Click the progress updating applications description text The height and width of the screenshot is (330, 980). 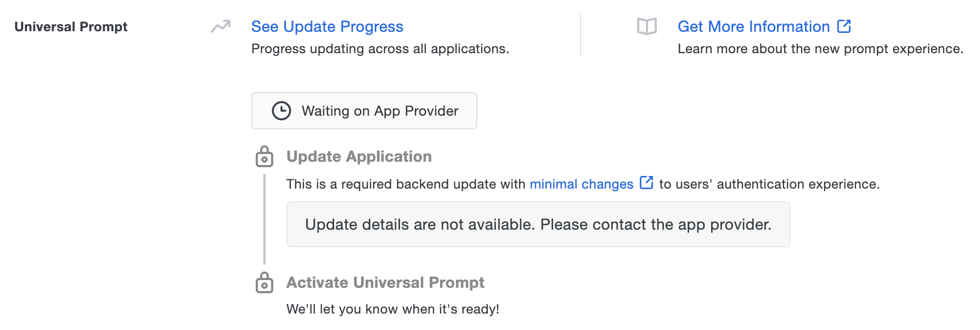[x=380, y=49]
